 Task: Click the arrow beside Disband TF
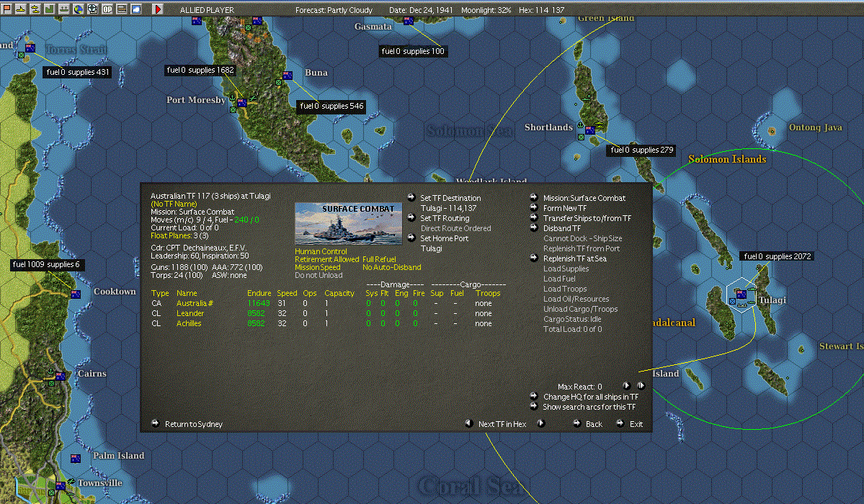click(533, 227)
